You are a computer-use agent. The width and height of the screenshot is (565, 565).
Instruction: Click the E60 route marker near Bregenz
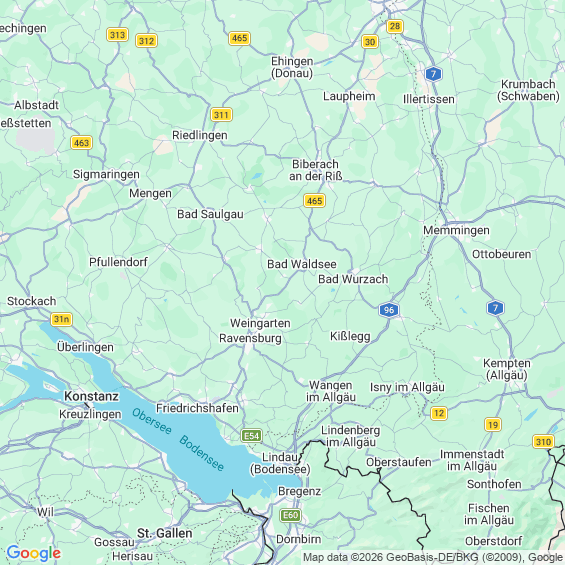[290, 515]
